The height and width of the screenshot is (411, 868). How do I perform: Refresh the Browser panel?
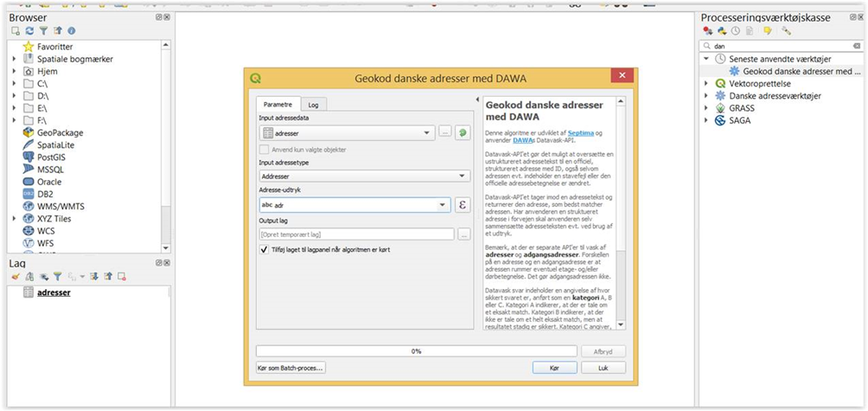29,31
